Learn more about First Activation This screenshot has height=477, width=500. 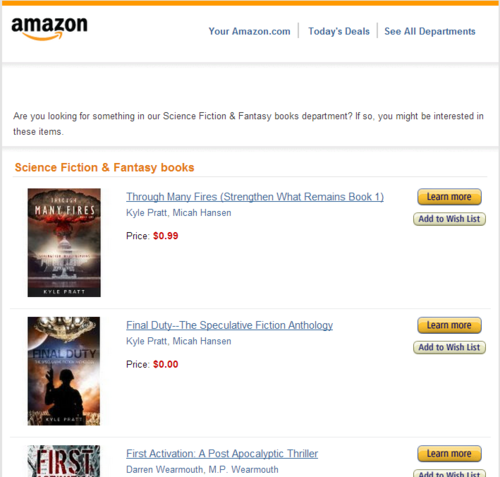[x=449, y=454]
